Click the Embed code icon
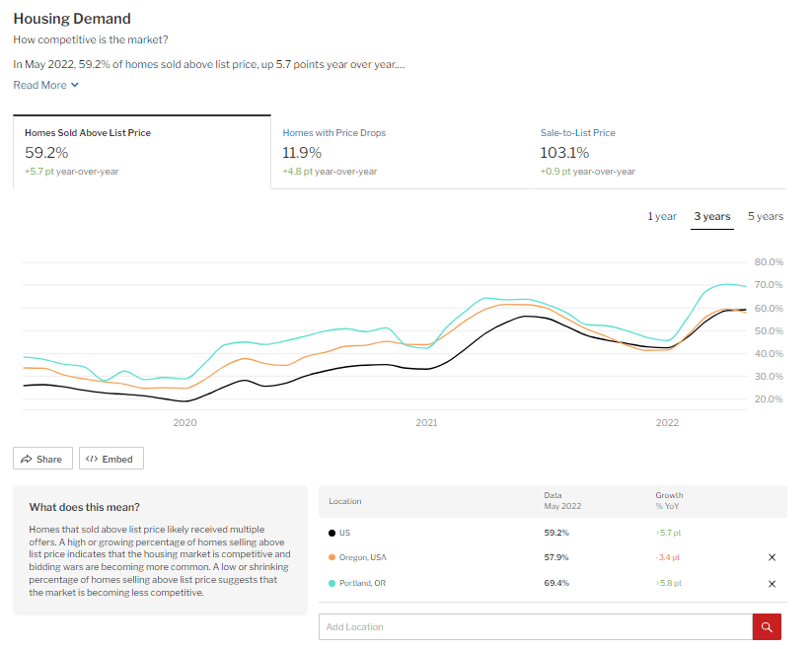The height and width of the screenshot is (649, 812). click(x=92, y=459)
